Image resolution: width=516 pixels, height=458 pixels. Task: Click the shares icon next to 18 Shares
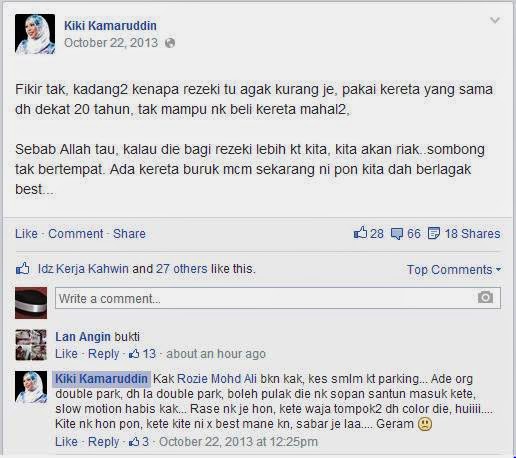pyautogui.click(x=433, y=233)
